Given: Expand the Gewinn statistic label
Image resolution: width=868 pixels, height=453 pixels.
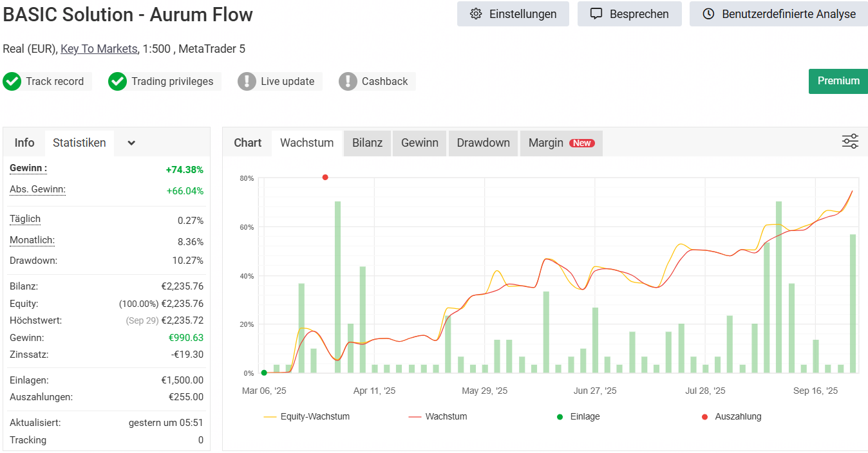Looking at the screenshot, I should [x=28, y=169].
